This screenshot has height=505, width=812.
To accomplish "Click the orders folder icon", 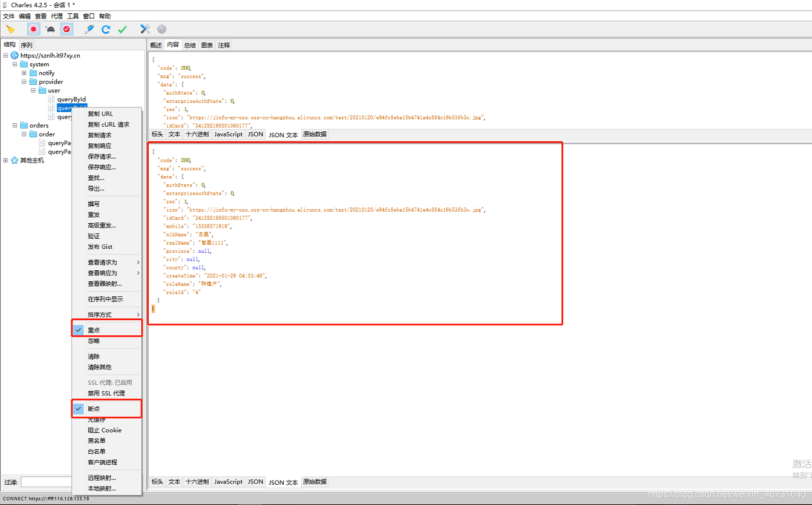I will point(24,125).
